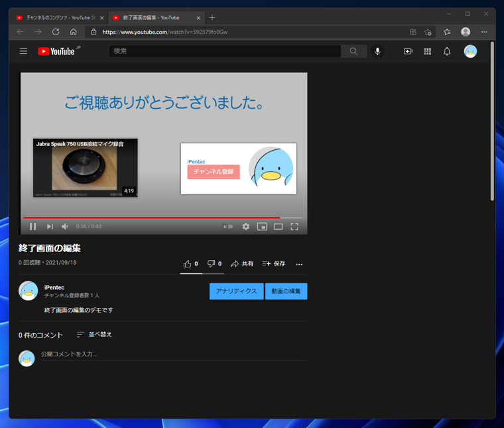This screenshot has height=428, width=504.
Task: Dislike the video with thumbs down
Action: (x=214, y=263)
